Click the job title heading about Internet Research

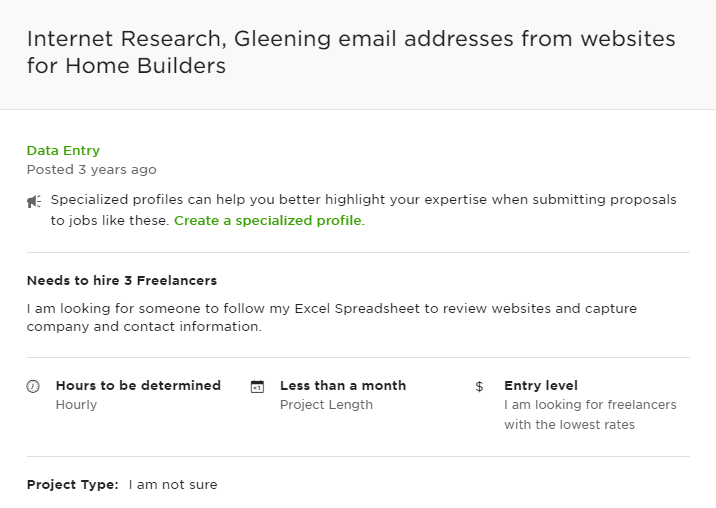[x=351, y=52]
